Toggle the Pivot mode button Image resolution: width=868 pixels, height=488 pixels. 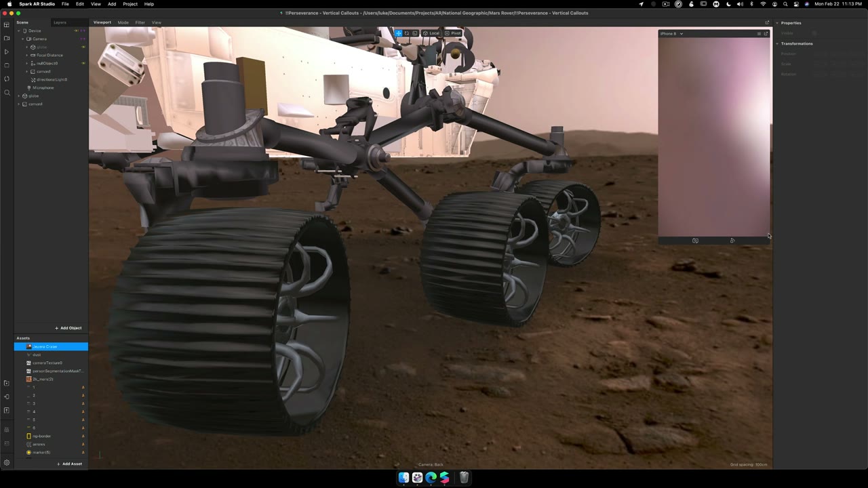click(453, 33)
